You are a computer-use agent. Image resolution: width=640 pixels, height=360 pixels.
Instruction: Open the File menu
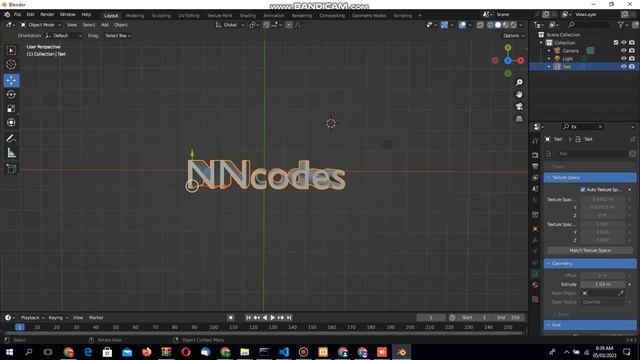point(17,14)
